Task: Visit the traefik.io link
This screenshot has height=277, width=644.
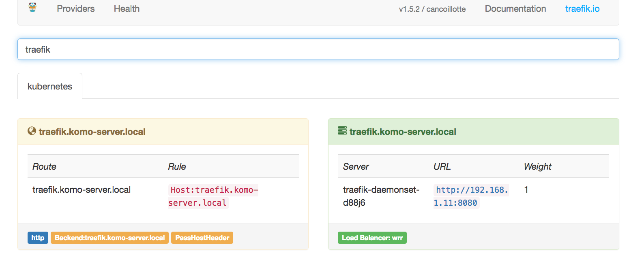Action: tap(582, 9)
